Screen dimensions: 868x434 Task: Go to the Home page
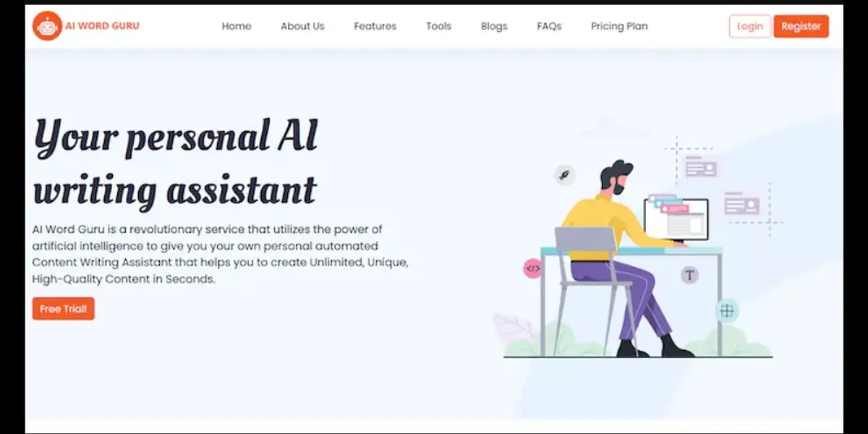237,26
